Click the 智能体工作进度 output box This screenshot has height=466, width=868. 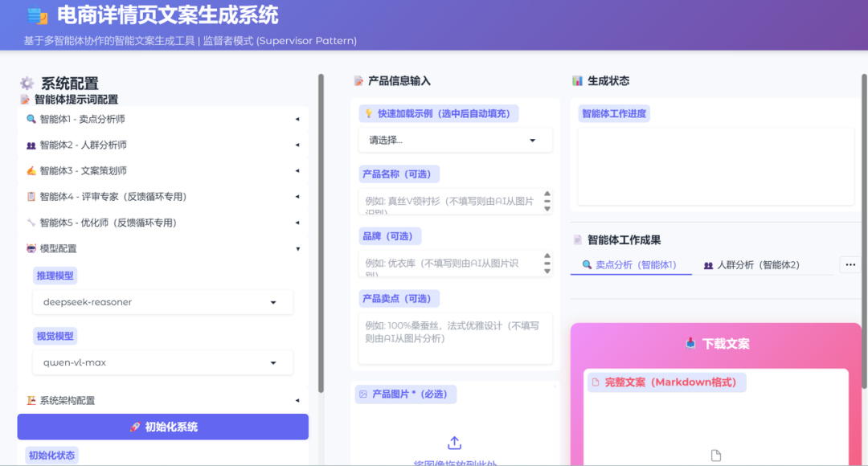tap(715, 166)
